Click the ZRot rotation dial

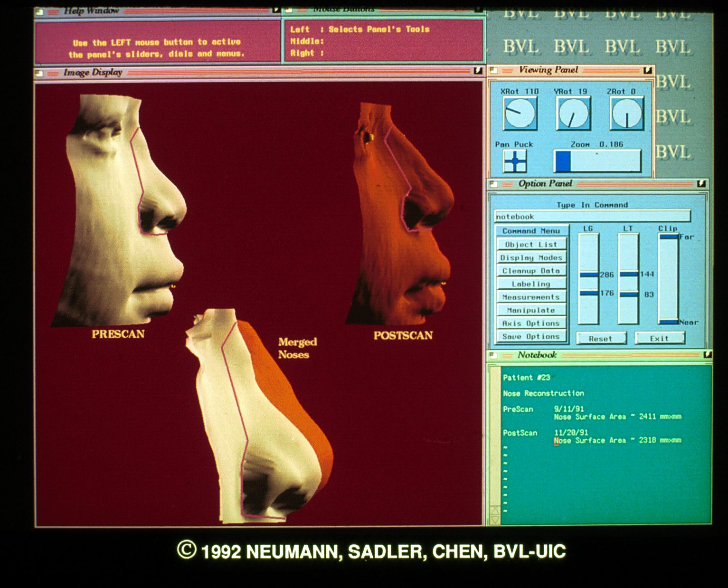tap(627, 114)
